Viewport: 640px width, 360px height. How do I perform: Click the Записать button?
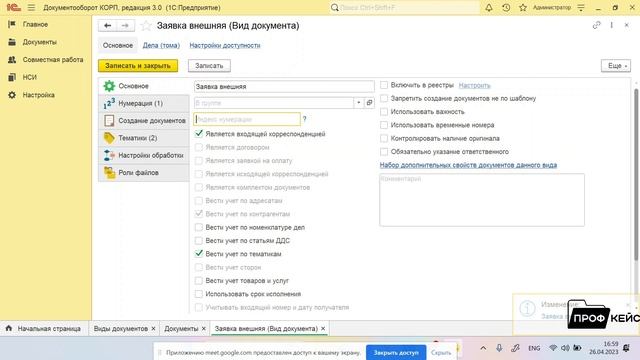(x=209, y=66)
